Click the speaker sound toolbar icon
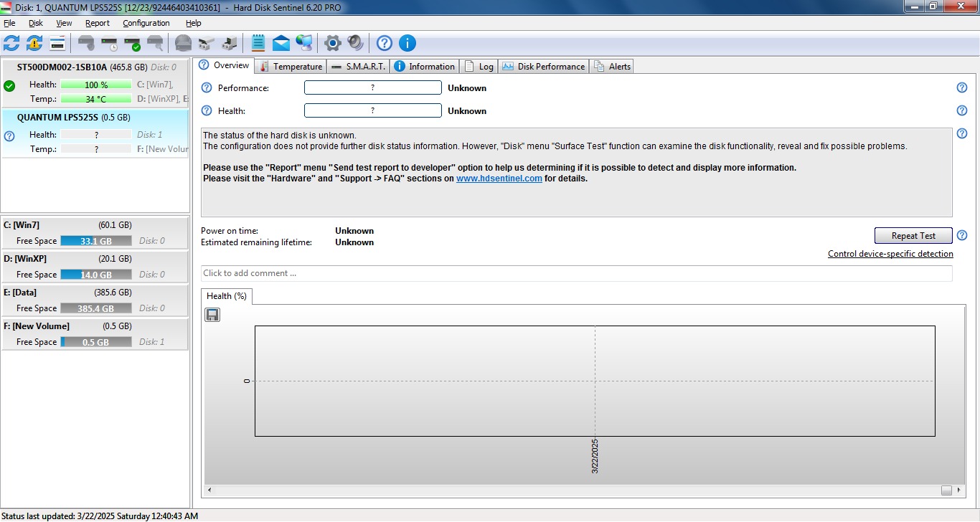 [x=355, y=43]
